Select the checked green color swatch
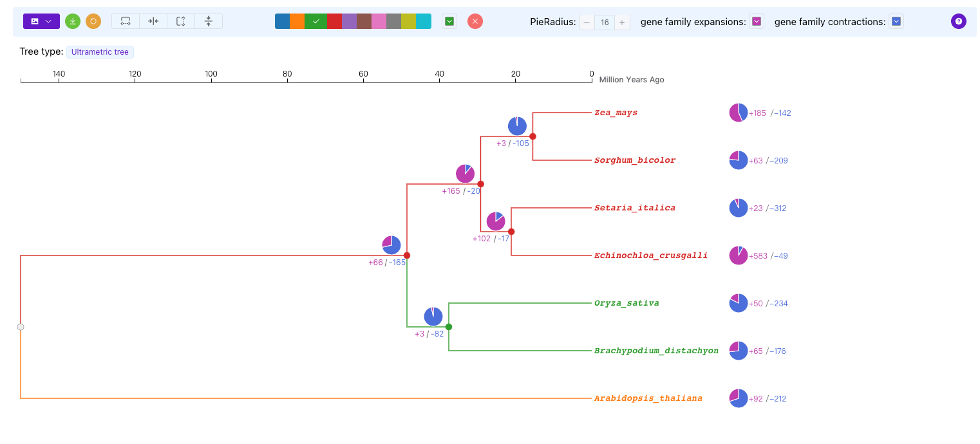The height and width of the screenshot is (444, 980). coord(316,21)
